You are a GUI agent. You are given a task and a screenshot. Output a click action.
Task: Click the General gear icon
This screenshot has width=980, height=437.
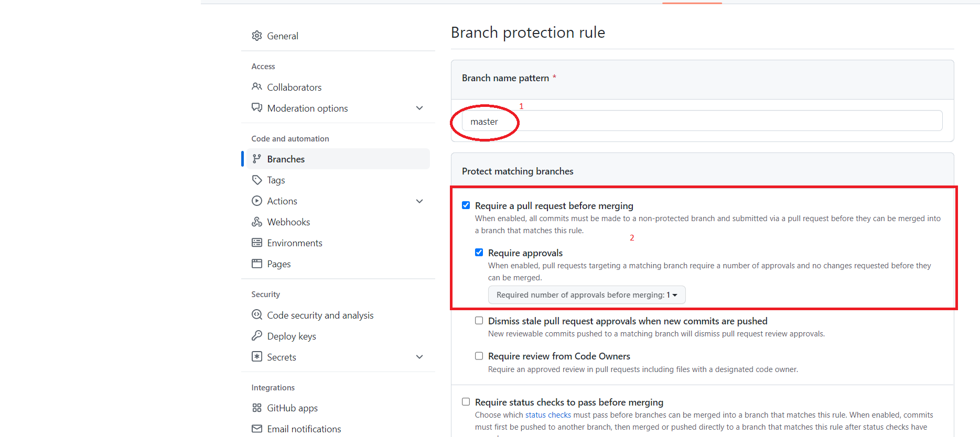pos(257,36)
